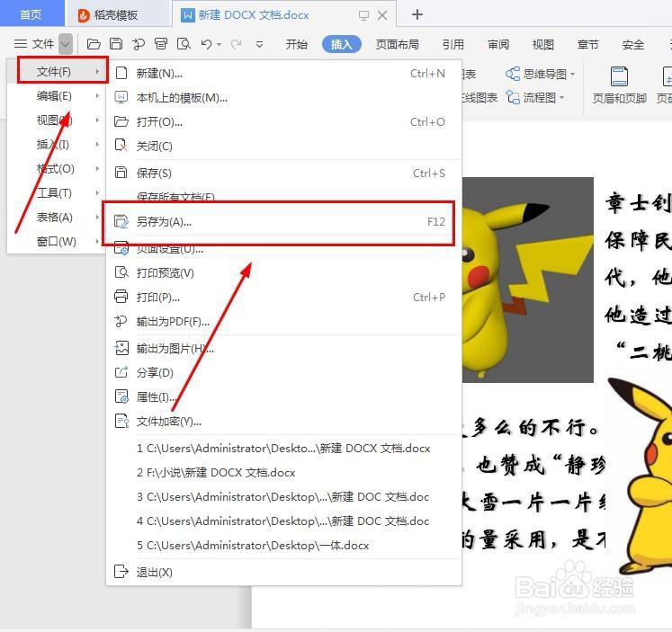The height and width of the screenshot is (632, 672).
Task: Switch to the 插入 ribbon tab
Action: coord(342,44)
